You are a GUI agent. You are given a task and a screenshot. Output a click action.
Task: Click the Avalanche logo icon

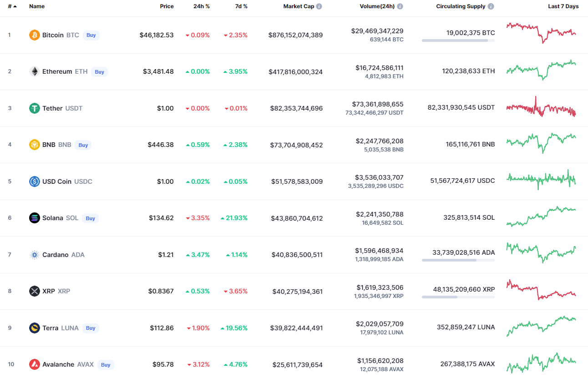coord(35,364)
